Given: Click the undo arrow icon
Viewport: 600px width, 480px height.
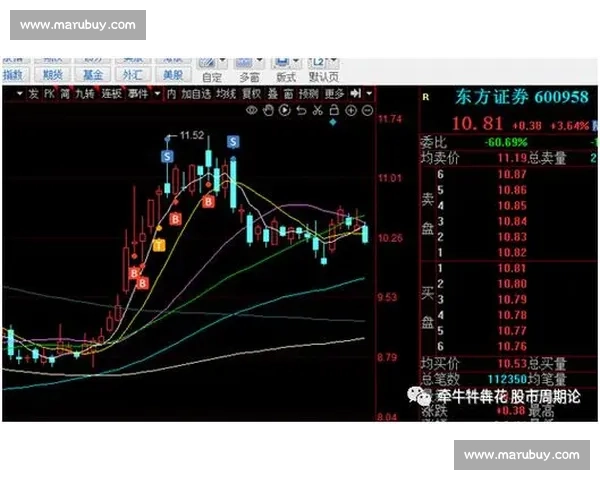Looking at the screenshot, I should pyautogui.click(x=301, y=111).
